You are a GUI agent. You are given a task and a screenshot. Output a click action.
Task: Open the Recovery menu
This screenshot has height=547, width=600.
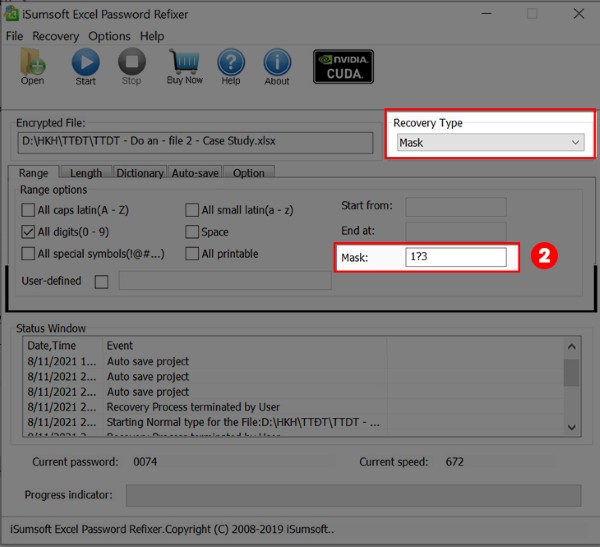point(55,36)
